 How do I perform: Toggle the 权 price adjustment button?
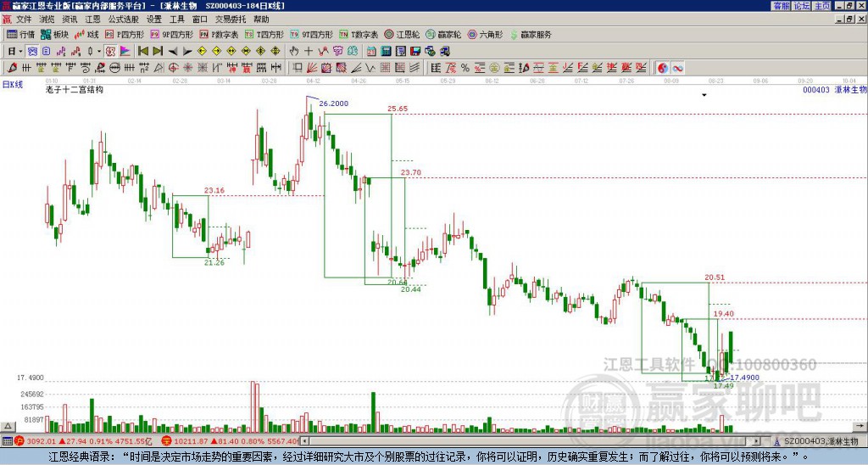click(110, 51)
